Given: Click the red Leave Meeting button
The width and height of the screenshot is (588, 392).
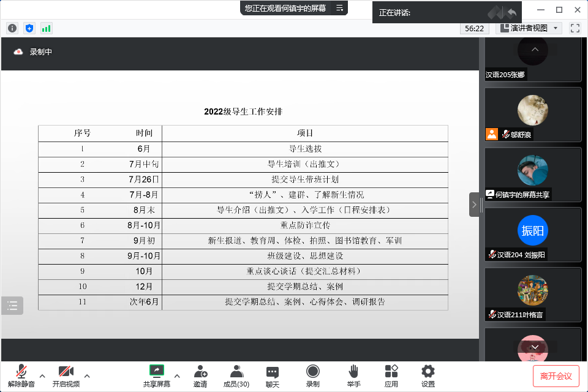Looking at the screenshot, I should pos(556,375).
